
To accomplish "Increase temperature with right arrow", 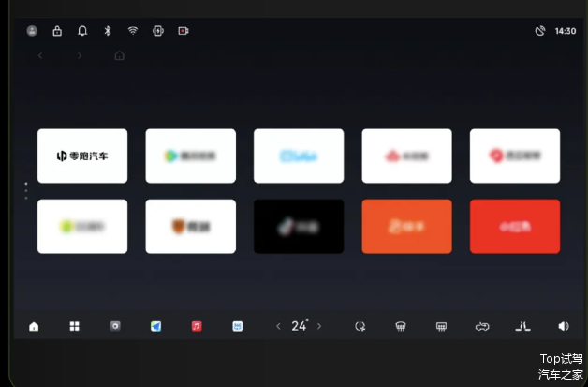I will [319, 326].
